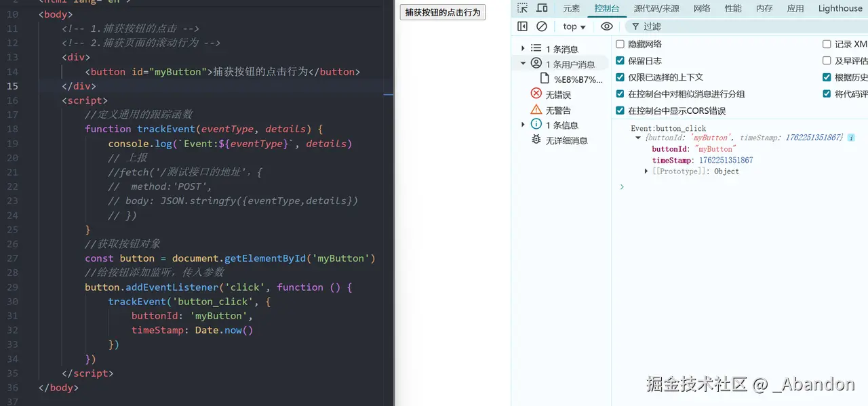868x406 pixels.
Task: Collapse the 1 条用户消息 group
Action: pos(523,64)
